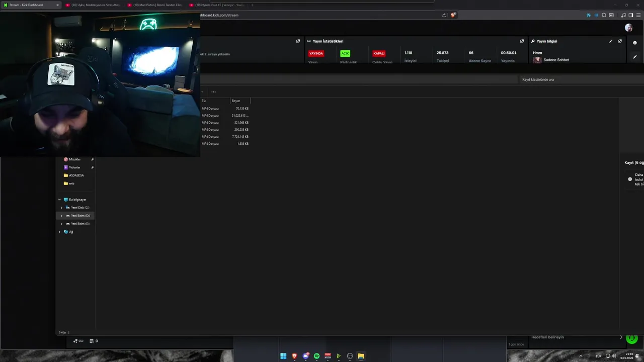Select the file sized 70.139 KB
Image resolution: width=644 pixels, height=362 pixels.
coord(225,109)
